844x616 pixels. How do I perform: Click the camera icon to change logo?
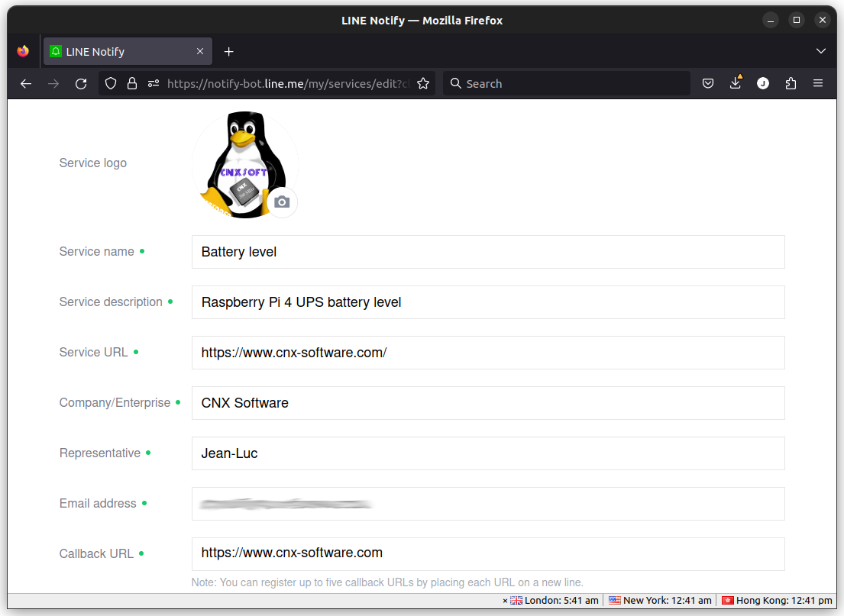pos(282,202)
